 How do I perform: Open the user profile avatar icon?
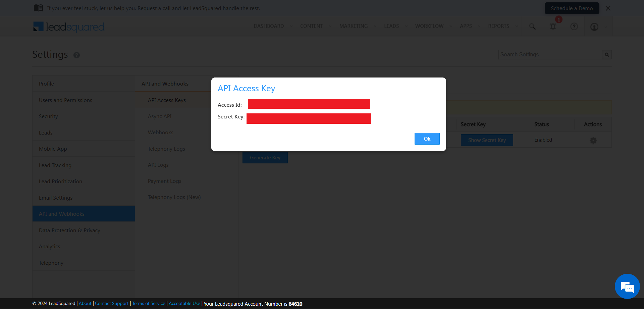click(x=594, y=27)
